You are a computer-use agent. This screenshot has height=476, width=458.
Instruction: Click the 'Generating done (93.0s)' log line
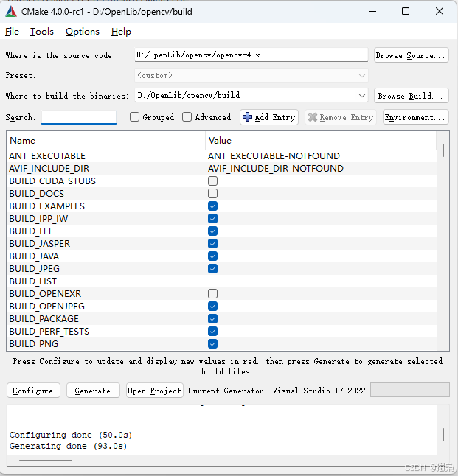click(x=68, y=446)
